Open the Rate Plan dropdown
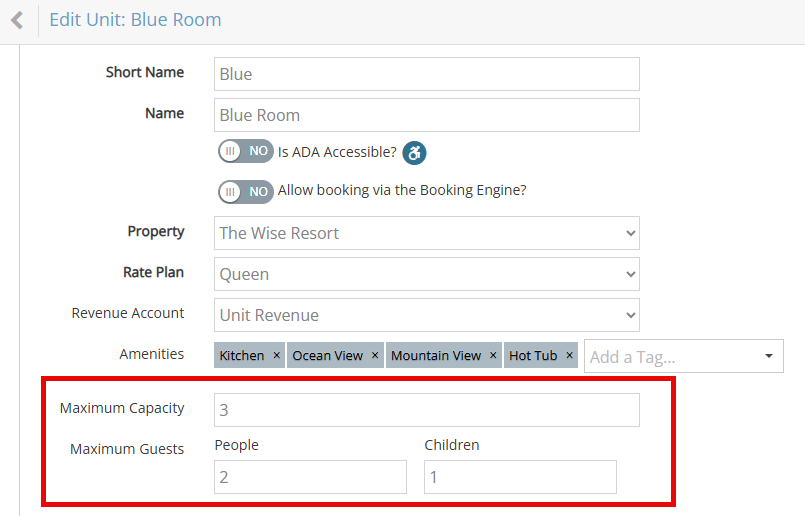Viewport: 805px width, 516px height. pos(427,274)
